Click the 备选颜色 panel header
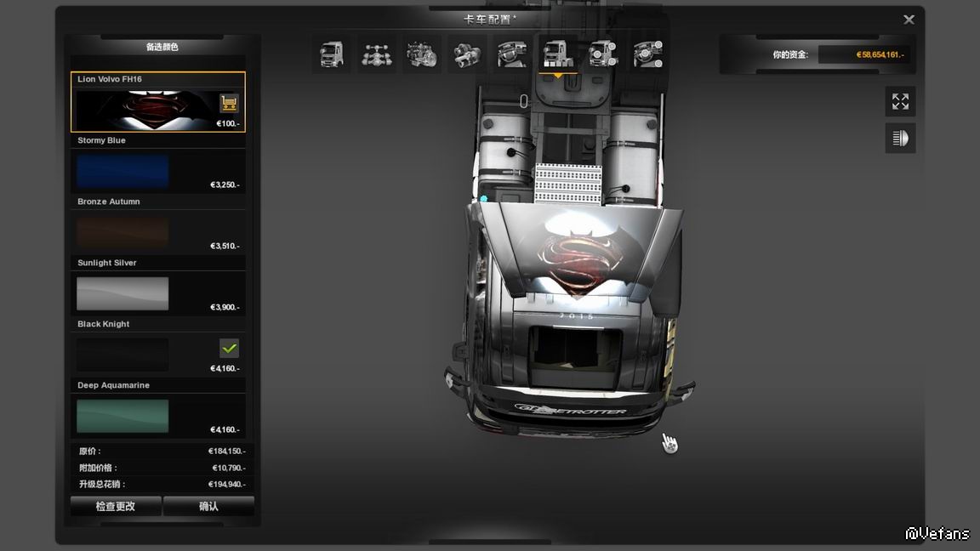980x551 pixels. 162,47
